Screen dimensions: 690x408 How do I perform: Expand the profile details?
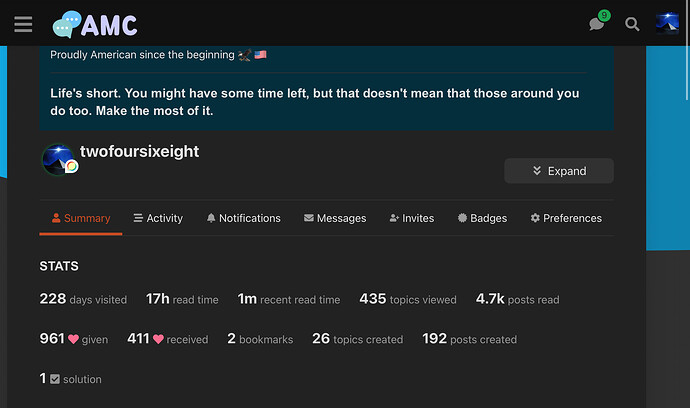click(558, 171)
